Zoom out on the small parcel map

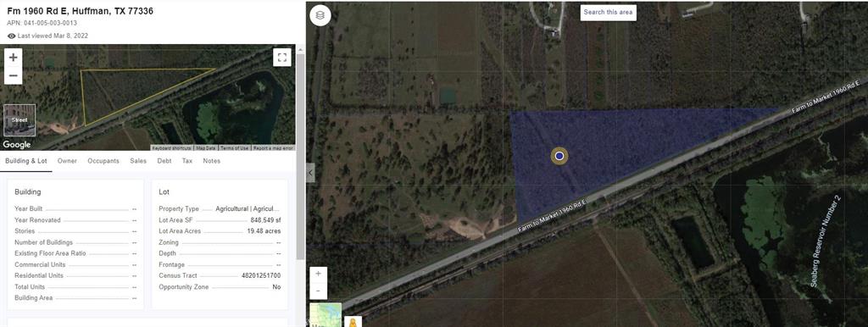[x=14, y=75]
